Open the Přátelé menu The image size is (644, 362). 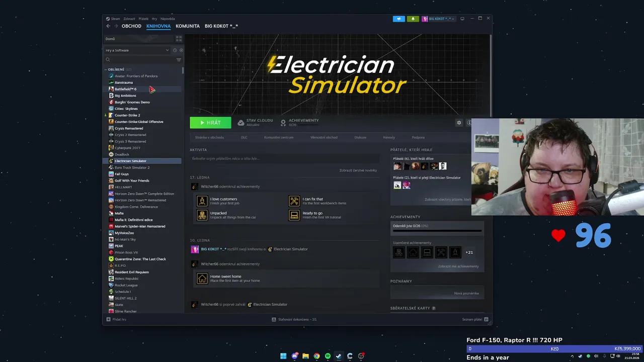[143, 19]
